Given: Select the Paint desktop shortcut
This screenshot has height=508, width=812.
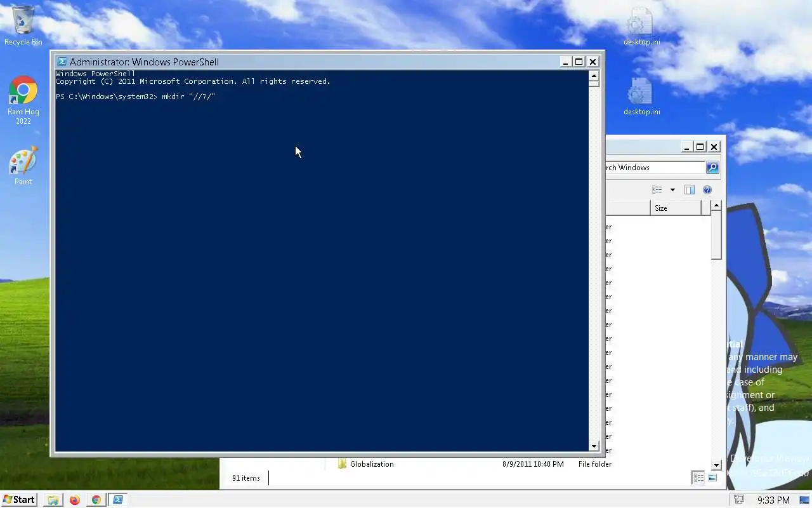Looking at the screenshot, I should (23, 166).
